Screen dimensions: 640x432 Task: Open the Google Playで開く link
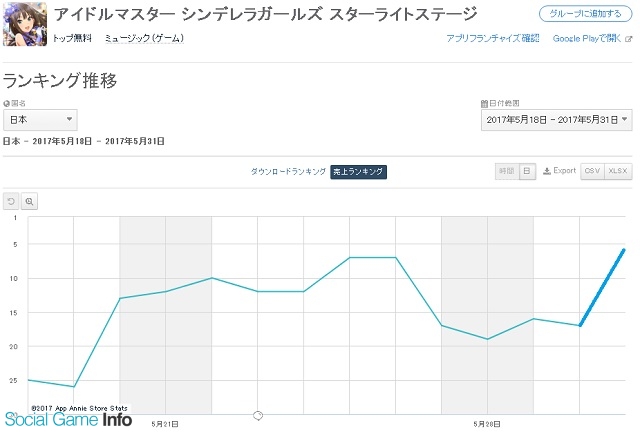pos(587,39)
